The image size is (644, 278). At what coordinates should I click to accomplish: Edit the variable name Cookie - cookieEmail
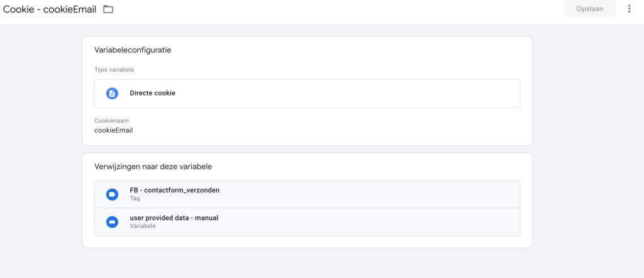tap(49, 9)
